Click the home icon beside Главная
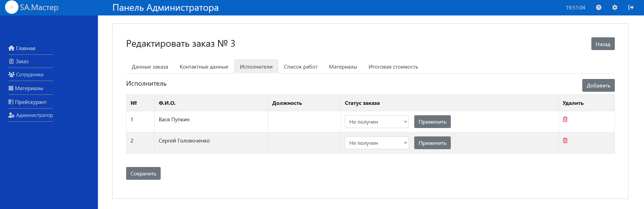Screen dimensions: 644x209 11,48
